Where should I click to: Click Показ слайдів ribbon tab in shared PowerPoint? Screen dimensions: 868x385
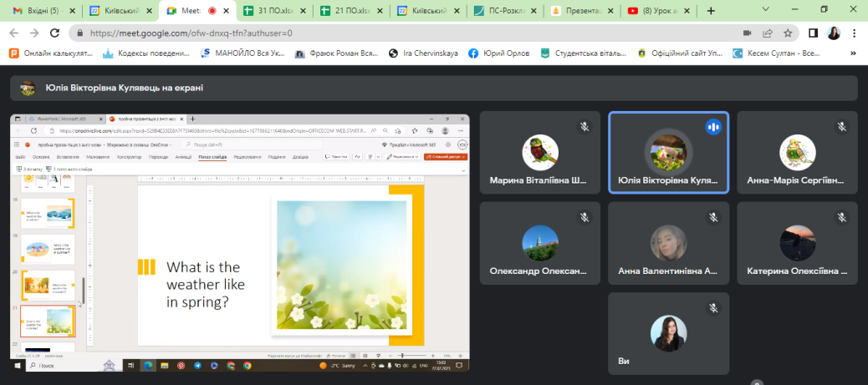pos(212,157)
